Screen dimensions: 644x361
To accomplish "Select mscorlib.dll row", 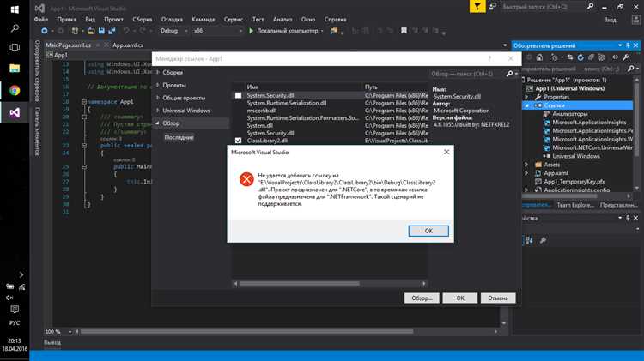I will [330, 111].
